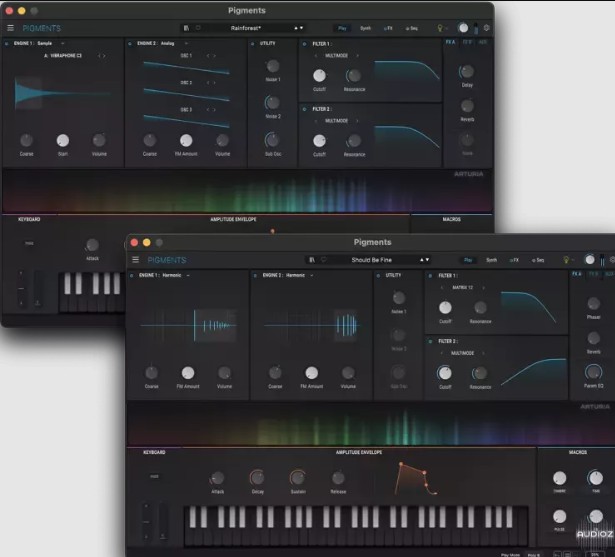The height and width of the screenshot is (557, 615).
Task: Toggle Utility engine power in front window
Action: click(378, 276)
